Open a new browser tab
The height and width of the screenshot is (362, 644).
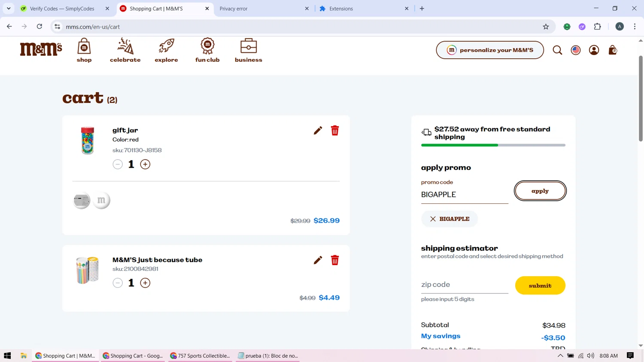point(422,9)
